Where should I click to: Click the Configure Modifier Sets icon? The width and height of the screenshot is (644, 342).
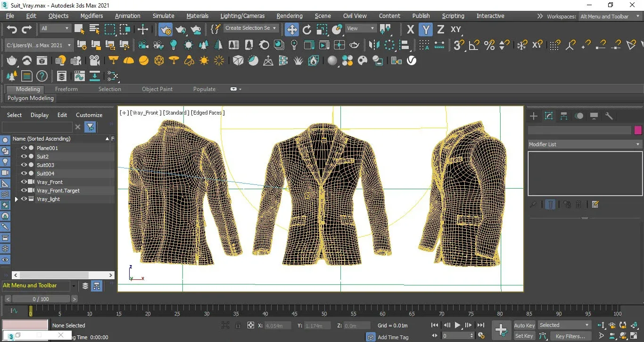(595, 204)
